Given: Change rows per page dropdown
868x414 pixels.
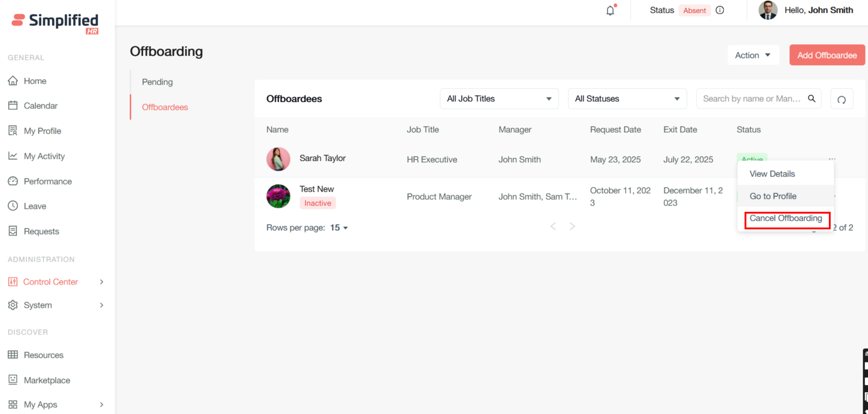Looking at the screenshot, I should coord(339,227).
